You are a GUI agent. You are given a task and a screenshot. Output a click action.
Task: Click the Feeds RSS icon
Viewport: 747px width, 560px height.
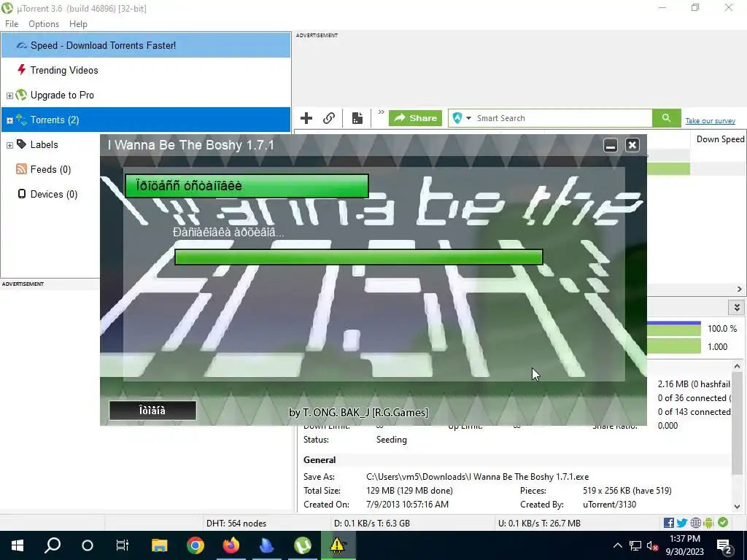click(21, 169)
